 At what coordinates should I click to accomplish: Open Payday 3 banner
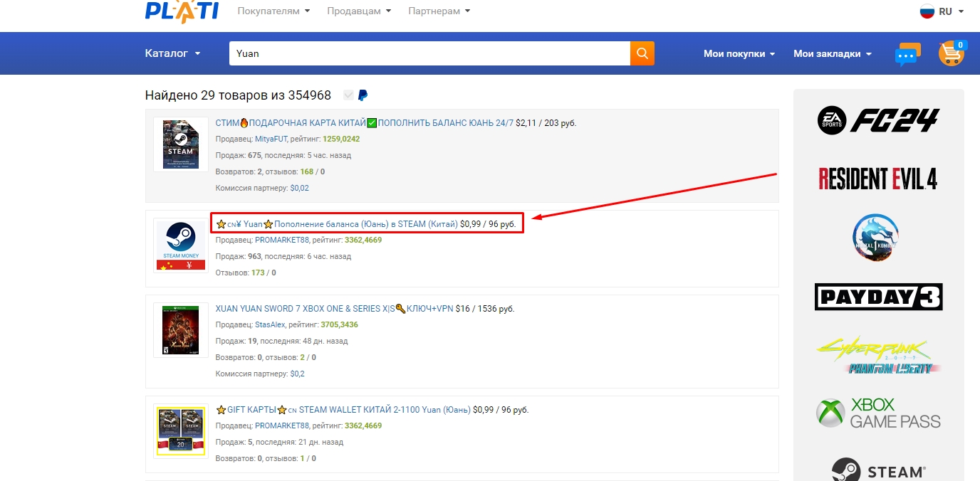point(879,297)
